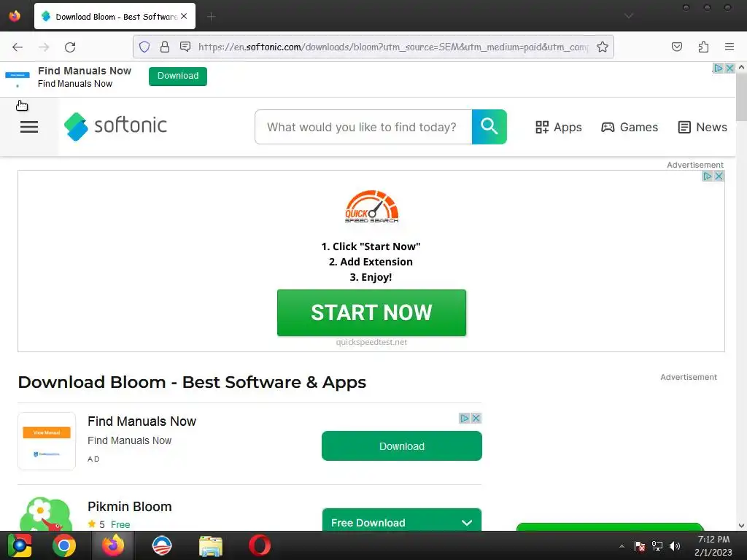Open the file manager from the taskbar
This screenshot has height=560, width=747.
(211, 545)
